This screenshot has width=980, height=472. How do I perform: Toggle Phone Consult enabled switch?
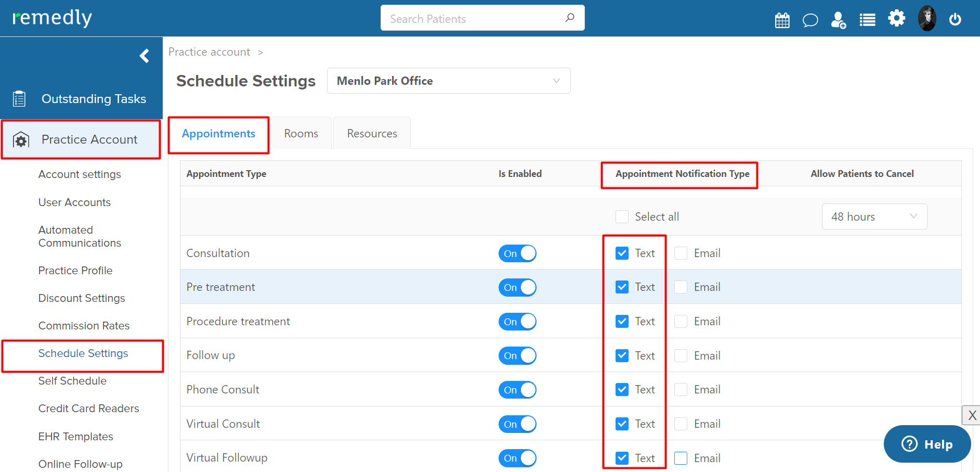(x=517, y=390)
